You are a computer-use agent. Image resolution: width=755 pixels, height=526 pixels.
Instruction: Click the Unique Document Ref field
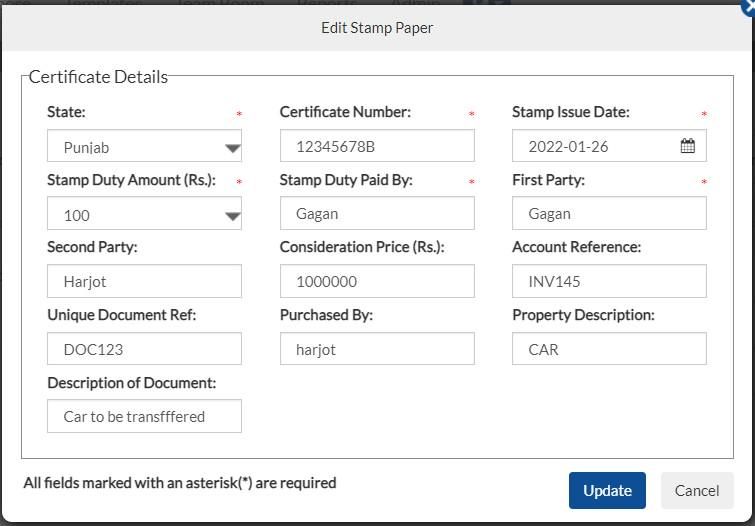pos(144,348)
